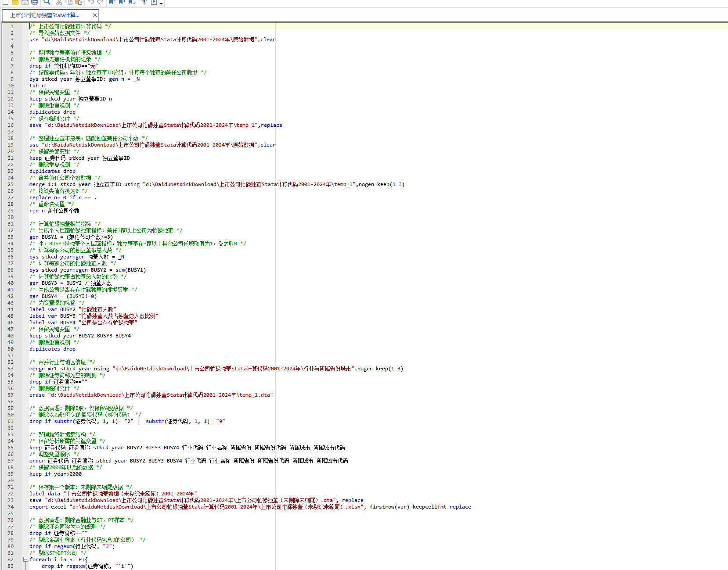Click the 'merge 1:1 stkcd year' command
Screen dimensions: 728x570
(x=217, y=184)
